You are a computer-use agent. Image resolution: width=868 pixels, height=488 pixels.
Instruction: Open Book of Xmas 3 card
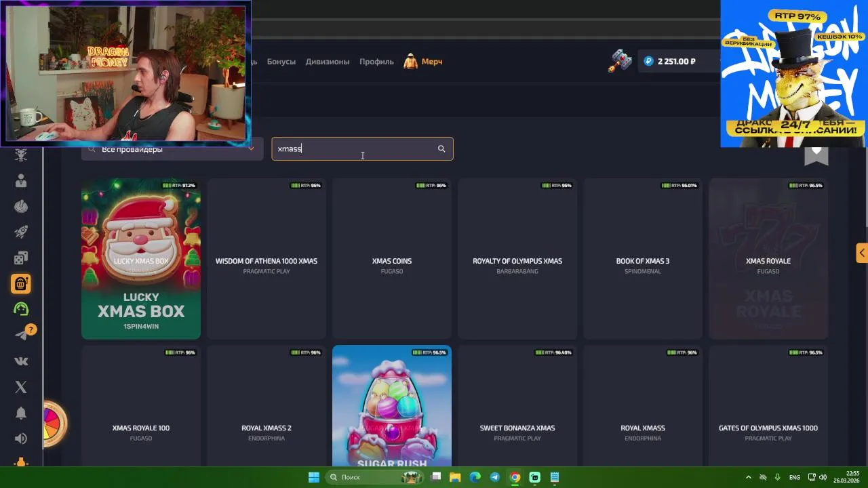pos(643,259)
